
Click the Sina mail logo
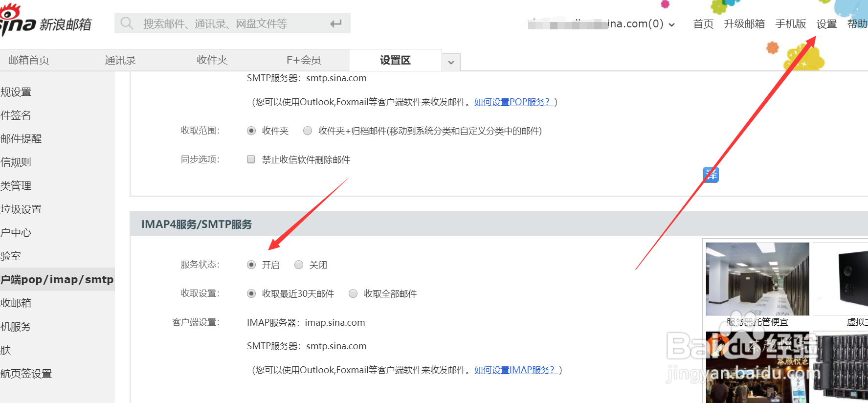coord(45,21)
